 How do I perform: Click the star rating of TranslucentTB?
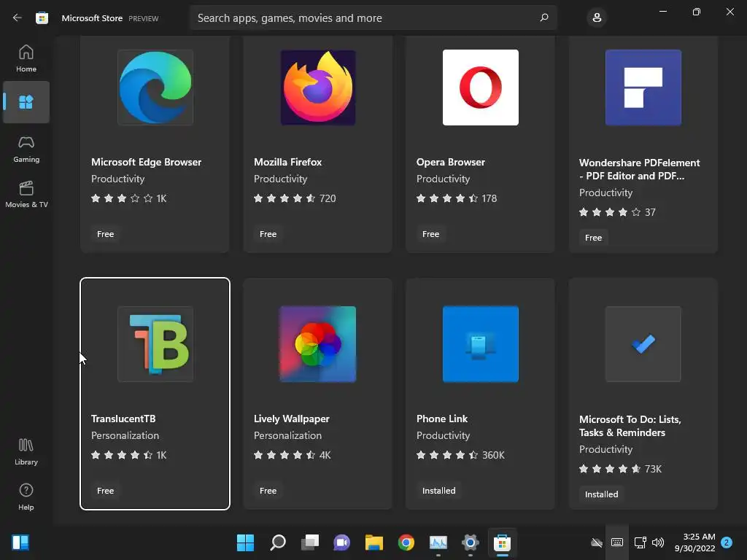coord(122,455)
